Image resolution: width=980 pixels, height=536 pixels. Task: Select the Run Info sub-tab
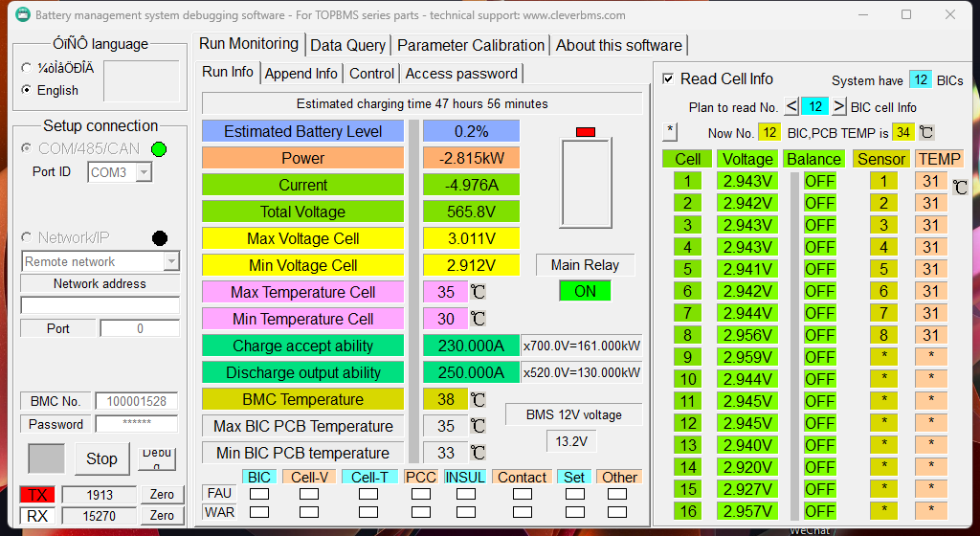point(228,72)
